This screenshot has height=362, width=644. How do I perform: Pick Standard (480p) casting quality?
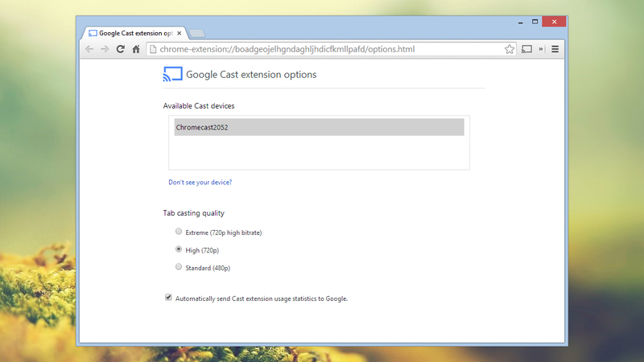point(179,267)
